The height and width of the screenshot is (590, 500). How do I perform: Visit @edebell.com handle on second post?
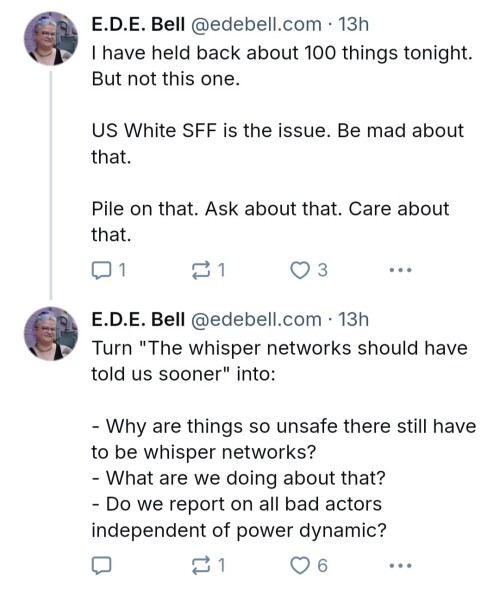[257, 320]
